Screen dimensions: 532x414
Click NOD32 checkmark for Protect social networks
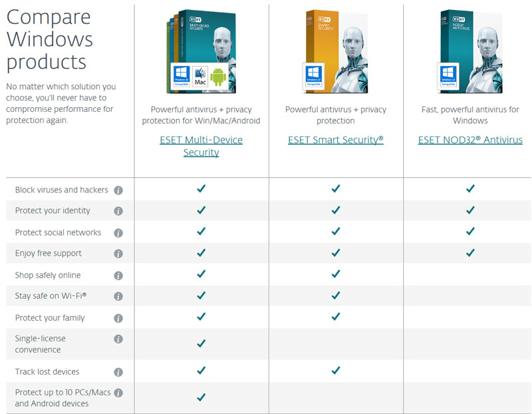pos(470,231)
